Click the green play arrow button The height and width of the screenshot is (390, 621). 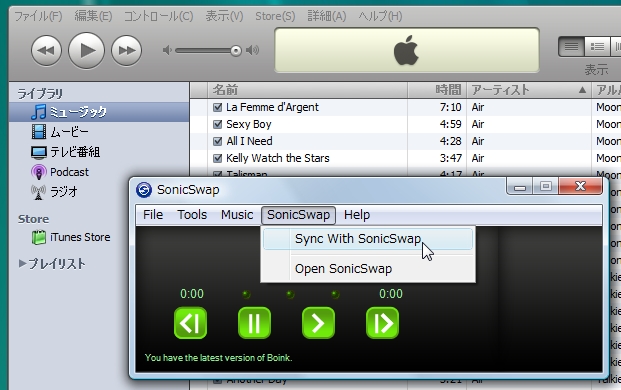tap(318, 323)
